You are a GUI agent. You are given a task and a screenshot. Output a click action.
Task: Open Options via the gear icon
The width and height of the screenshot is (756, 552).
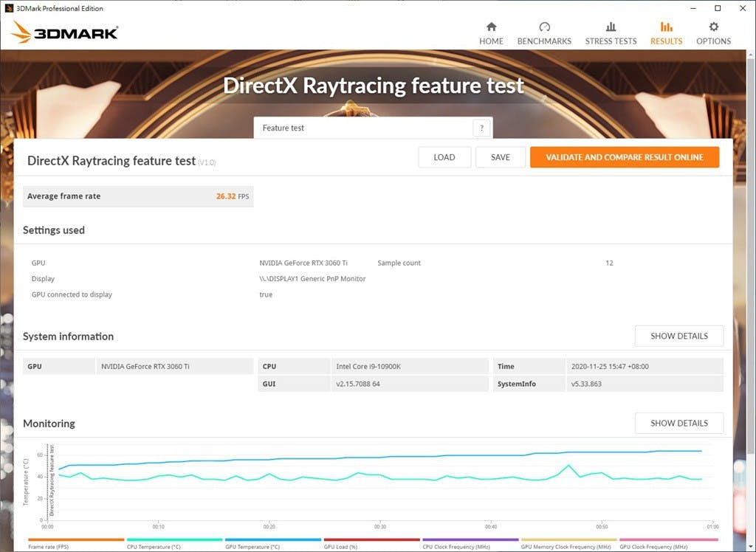point(713,27)
